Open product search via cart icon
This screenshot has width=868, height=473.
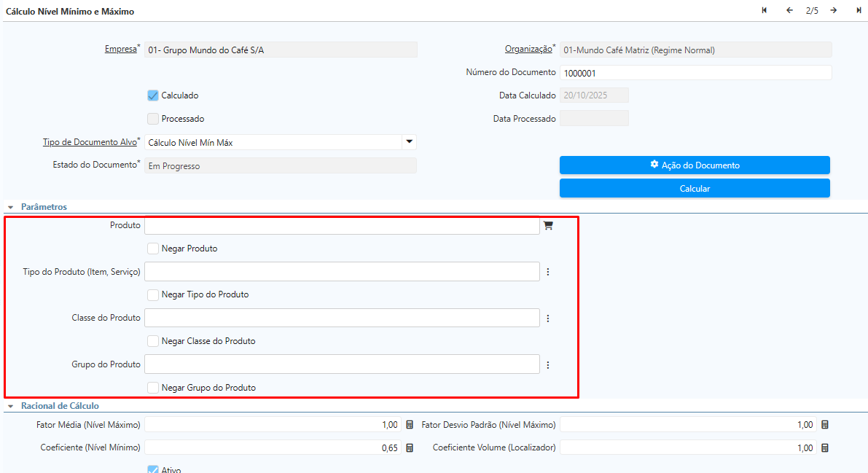pos(548,226)
